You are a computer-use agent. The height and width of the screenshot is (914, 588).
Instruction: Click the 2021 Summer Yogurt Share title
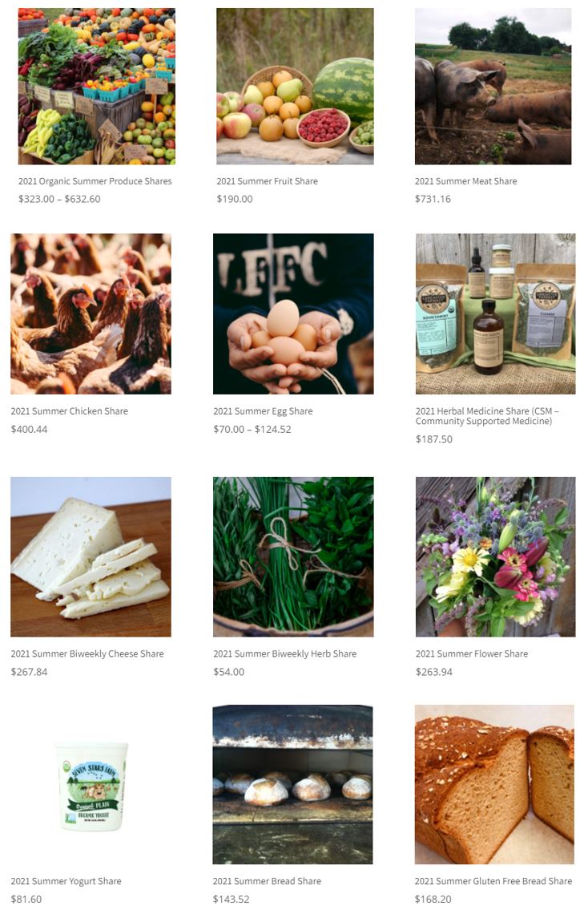pos(66,881)
